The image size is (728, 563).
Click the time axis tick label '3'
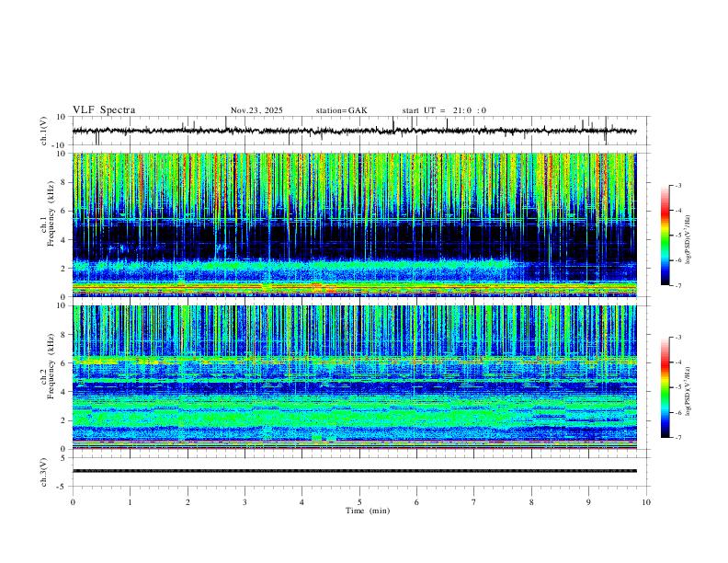(245, 502)
